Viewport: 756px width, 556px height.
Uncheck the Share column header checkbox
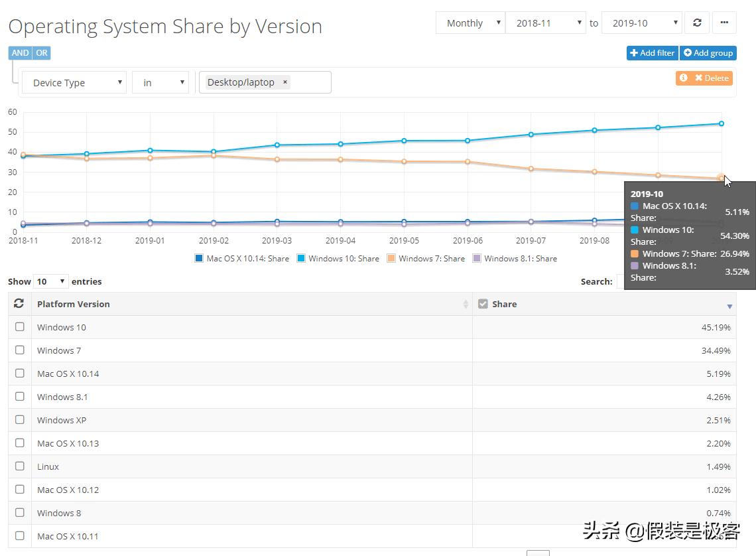coord(483,303)
